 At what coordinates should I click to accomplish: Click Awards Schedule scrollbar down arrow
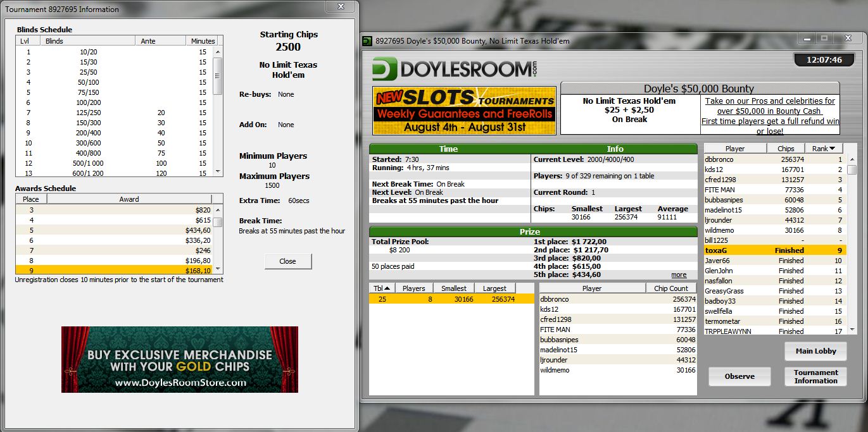coord(218,269)
